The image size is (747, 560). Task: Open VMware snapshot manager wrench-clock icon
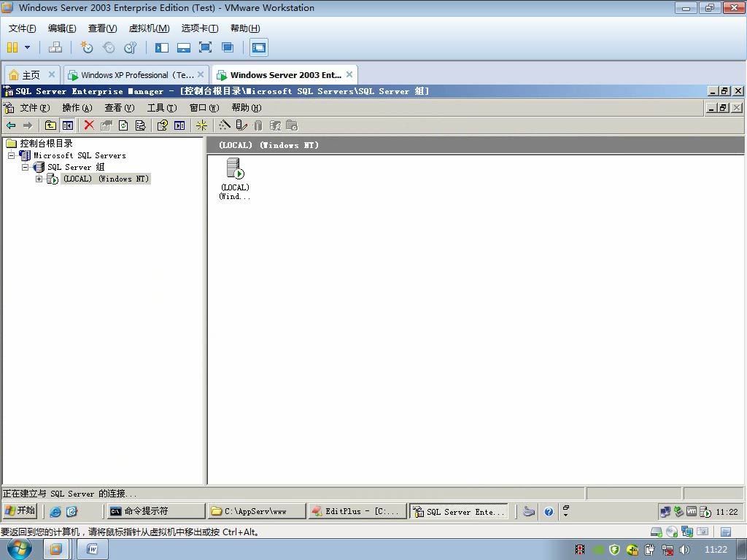(131, 47)
